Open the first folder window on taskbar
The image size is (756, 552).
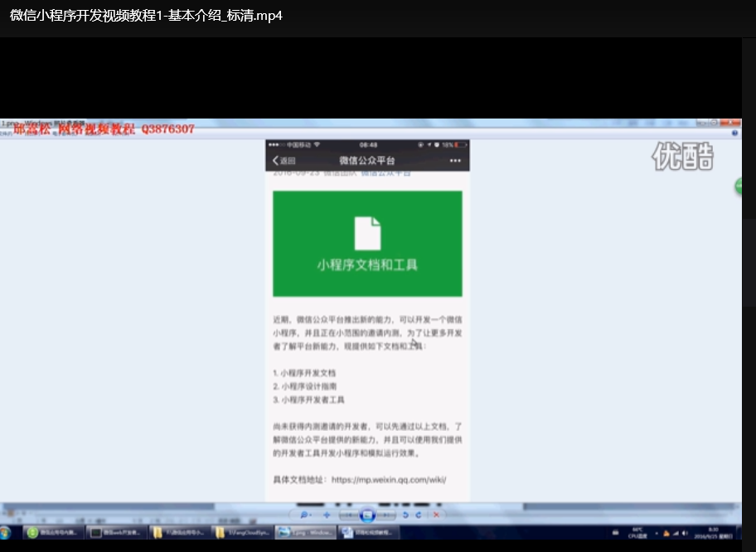pyautogui.click(x=179, y=533)
